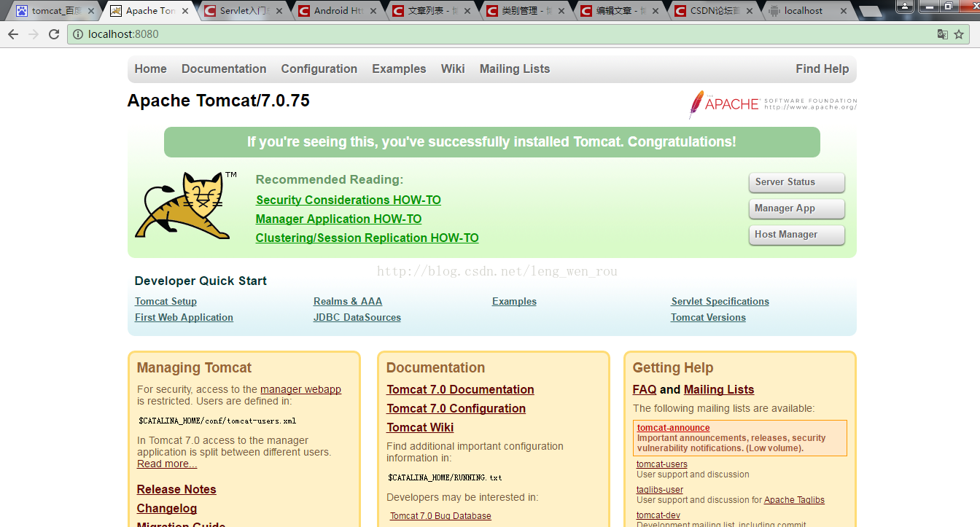Open the Tomcat 7.0 Documentation link
The image size is (980, 527).
pos(460,389)
